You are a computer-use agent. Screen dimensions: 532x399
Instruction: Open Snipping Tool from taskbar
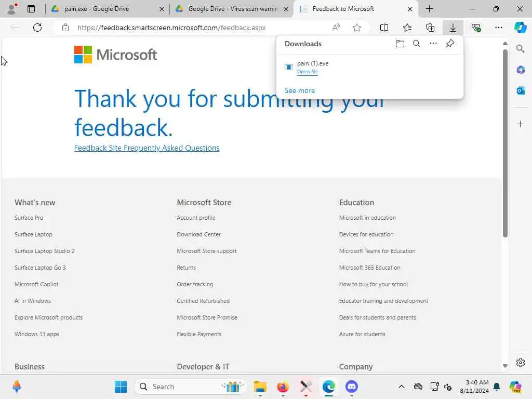pyautogui.click(x=305, y=387)
